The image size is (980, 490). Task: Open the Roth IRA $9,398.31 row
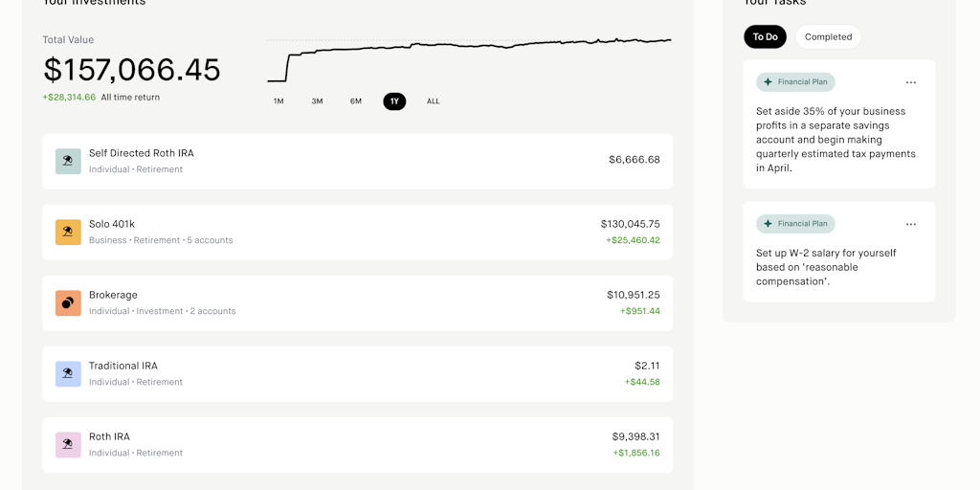357,444
